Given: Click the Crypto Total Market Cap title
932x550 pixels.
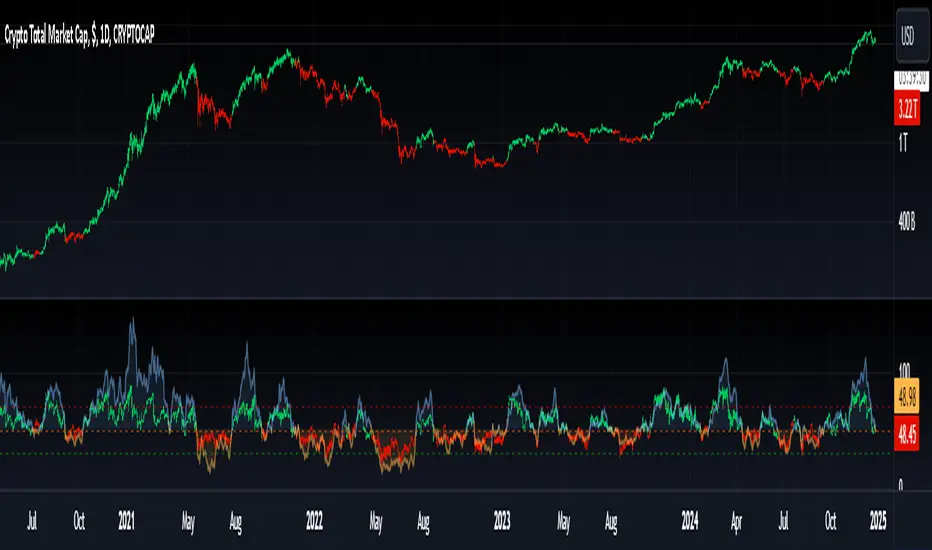Looking at the screenshot, I should tap(79, 36).
